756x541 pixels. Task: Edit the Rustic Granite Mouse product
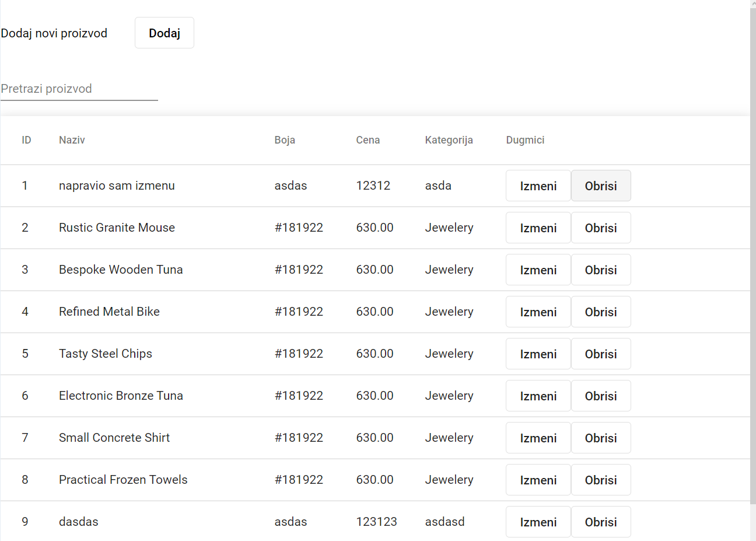point(538,228)
